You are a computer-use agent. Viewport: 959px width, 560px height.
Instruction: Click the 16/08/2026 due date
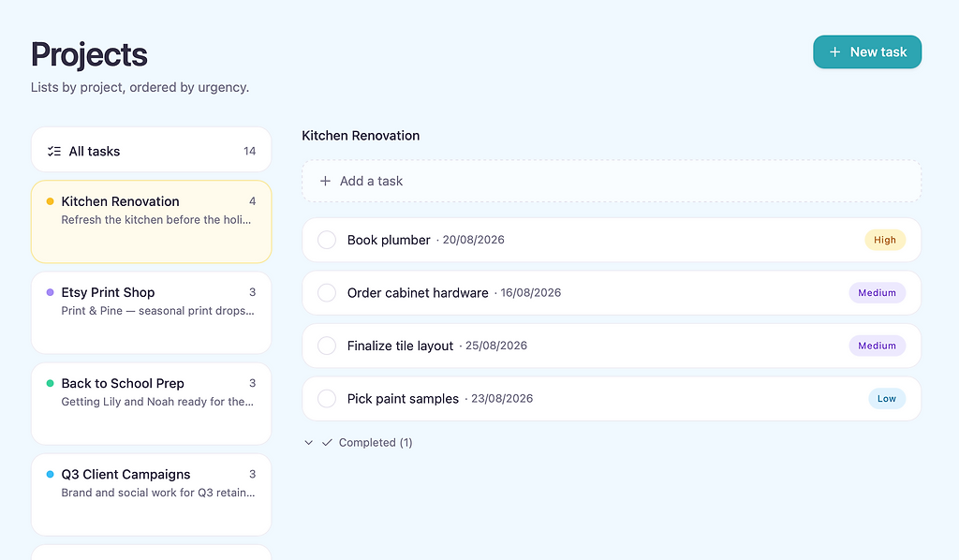tap(531, 293)
